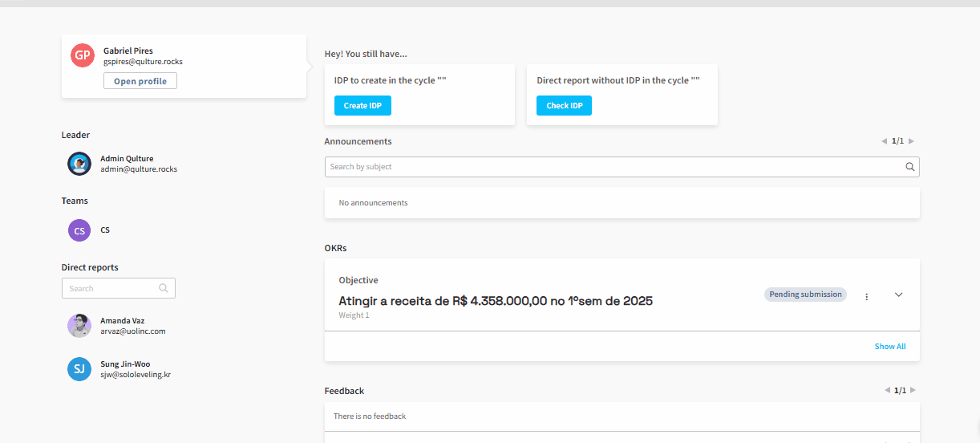Expand the OKR objective chevron
Viewport: 980px width, 443px height.
898,295
